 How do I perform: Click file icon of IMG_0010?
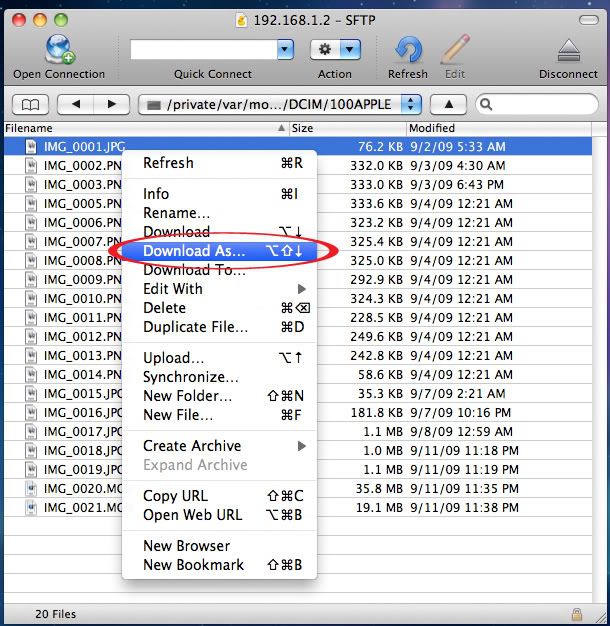pyautogui.click(x=31, y=299)
